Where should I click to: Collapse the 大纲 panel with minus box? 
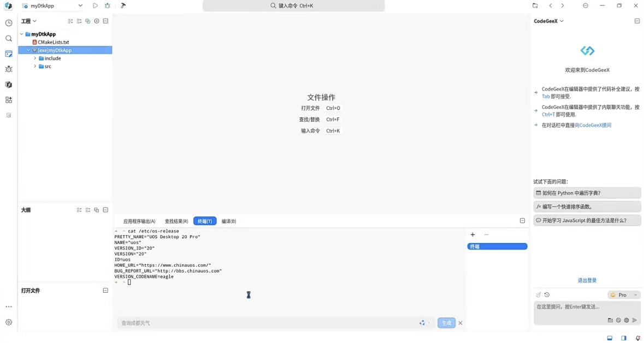pyautogui.click(x=105, y=210)
